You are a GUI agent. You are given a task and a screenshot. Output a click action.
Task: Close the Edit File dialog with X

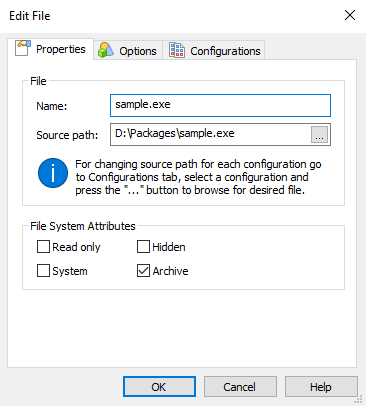point(350,15)
